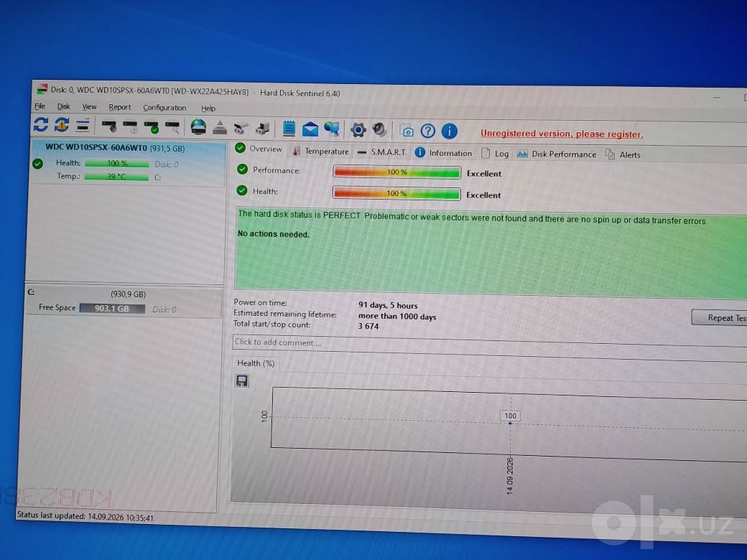Click refresh icon with orange warning sign

pyautogui.click(x=62, y=126)
